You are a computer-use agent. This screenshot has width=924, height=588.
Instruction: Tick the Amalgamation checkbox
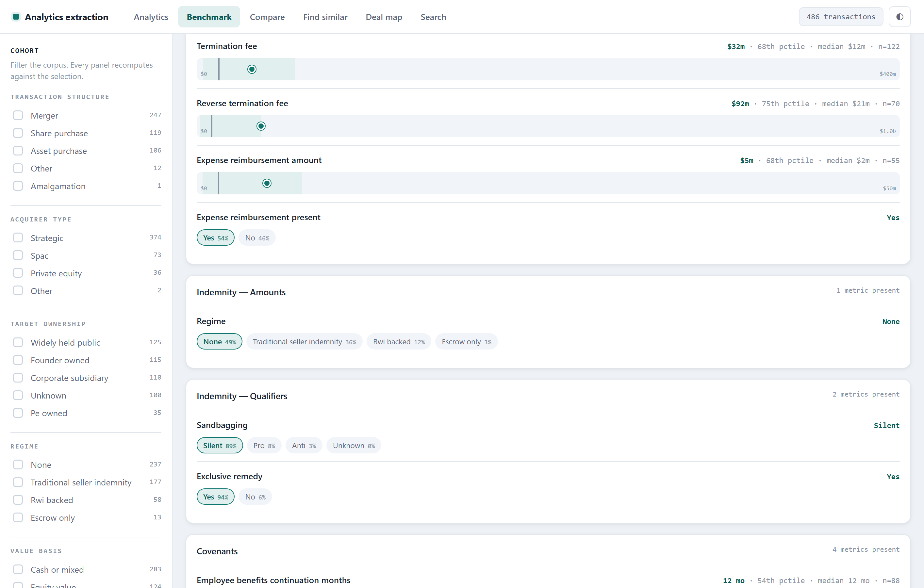pos(18,186)
